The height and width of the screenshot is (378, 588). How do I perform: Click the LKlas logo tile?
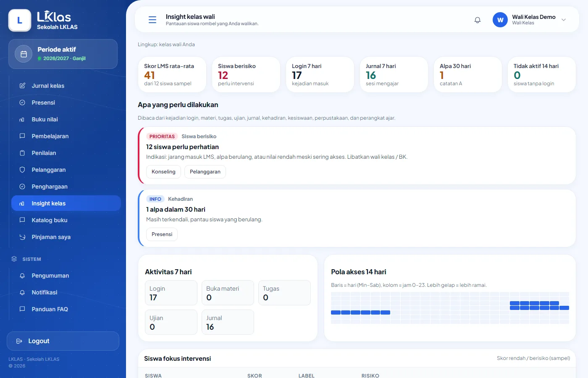coord(20,20)
